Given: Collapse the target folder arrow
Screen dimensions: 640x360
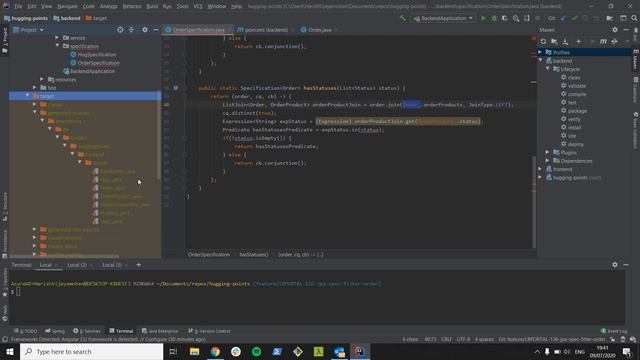Looking at the screenshot, I should coord(27,96).
